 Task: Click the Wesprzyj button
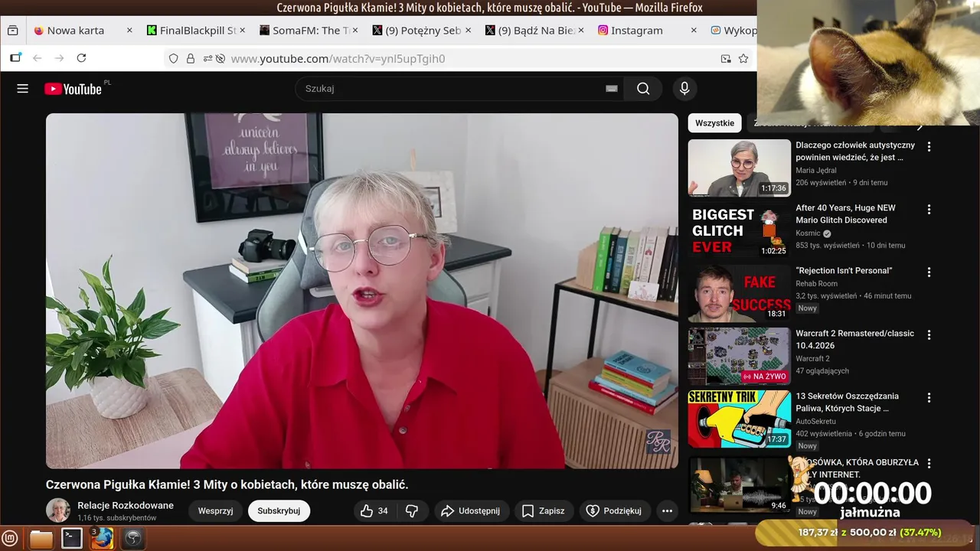(x=215, y=510)
